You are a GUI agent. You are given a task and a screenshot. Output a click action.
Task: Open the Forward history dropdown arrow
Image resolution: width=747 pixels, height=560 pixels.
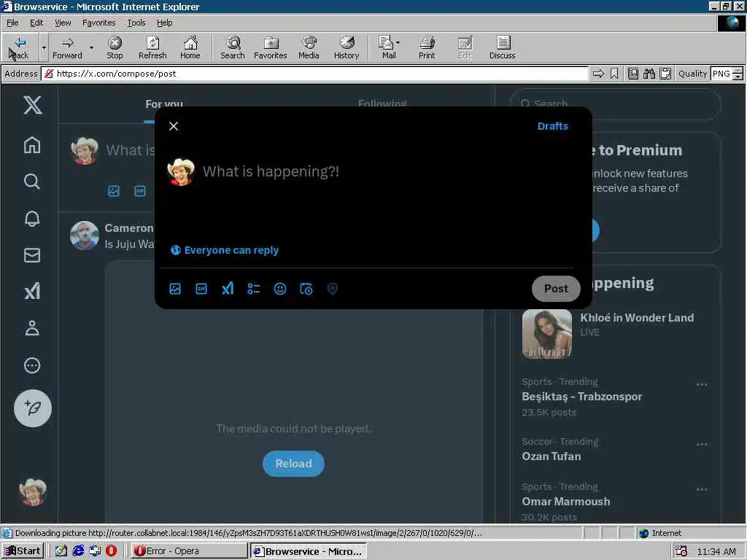click(x=91, y=47)
